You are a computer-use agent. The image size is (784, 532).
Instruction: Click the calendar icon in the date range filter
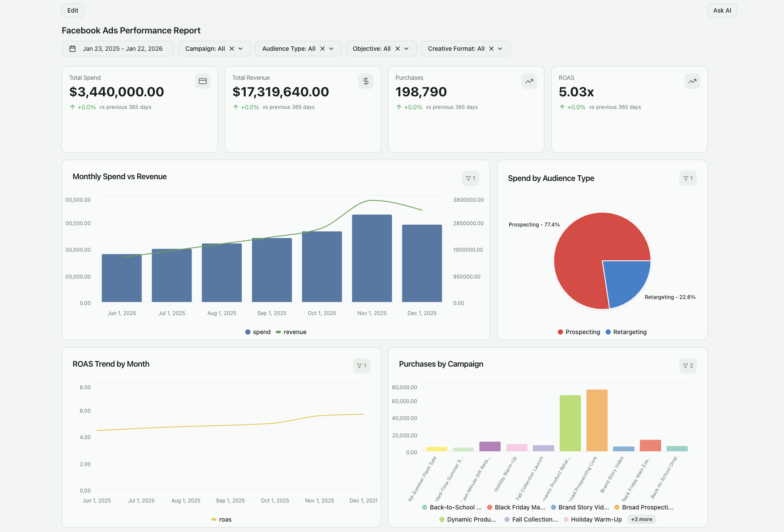(x=72, y=49)
